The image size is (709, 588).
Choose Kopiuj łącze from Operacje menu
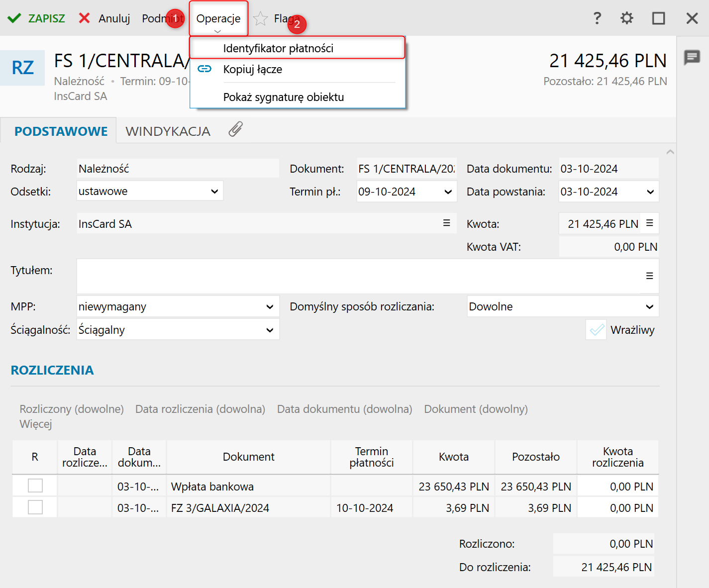(253, 69)
